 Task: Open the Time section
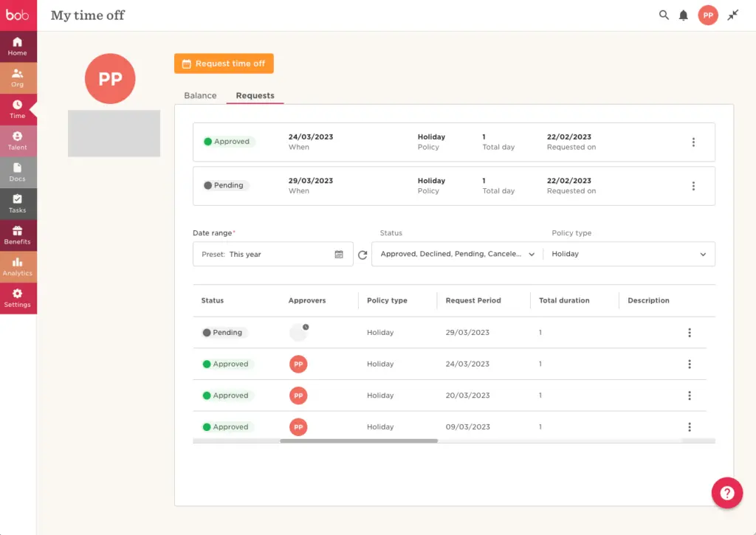coord(18,109)
